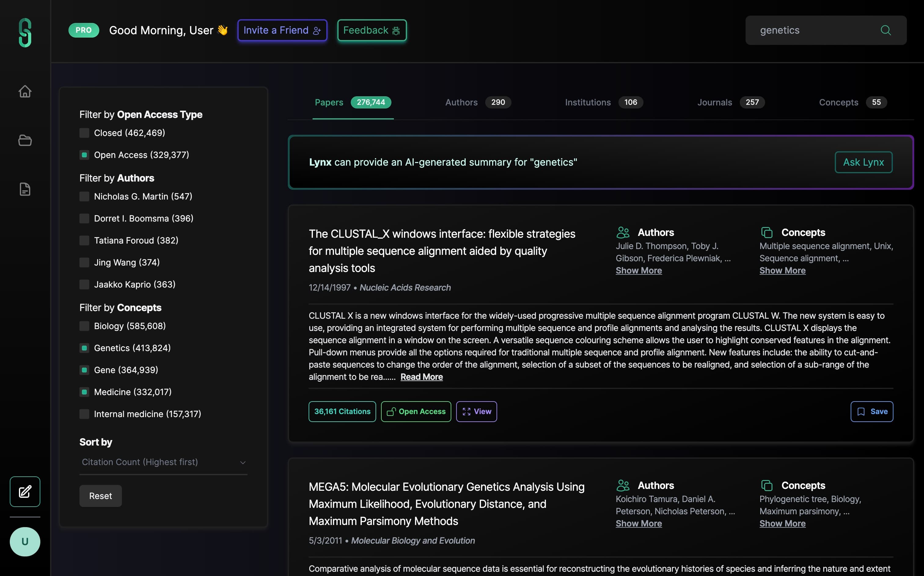Expand concepts Show More for MEGA5 paper

[x=782, y=523]
